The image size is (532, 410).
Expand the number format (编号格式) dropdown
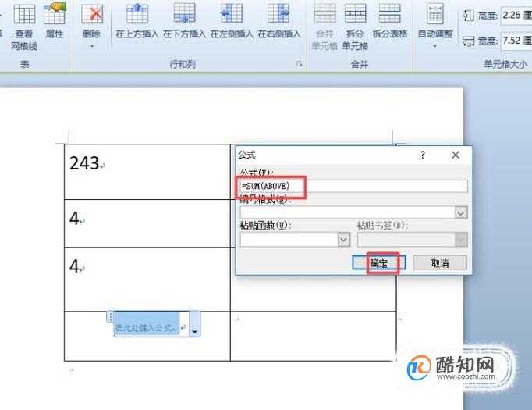point(461,213)
